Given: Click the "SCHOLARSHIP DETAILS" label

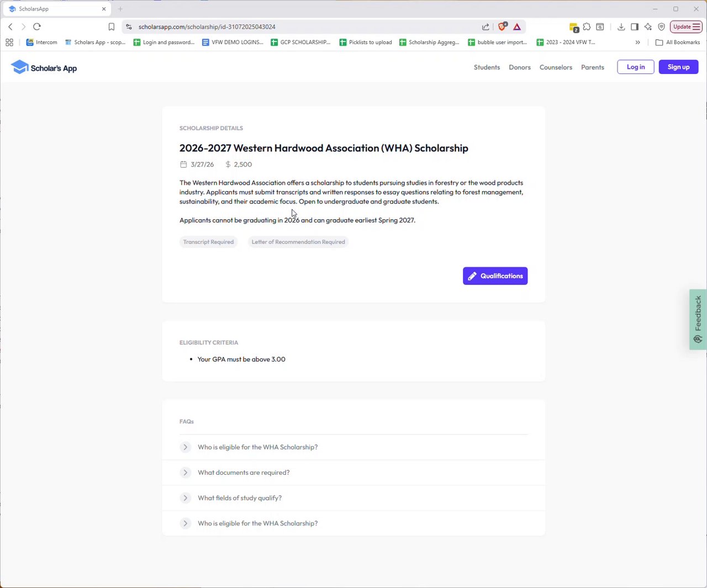Looking at the screenshot, I should (x=211, y=128).
